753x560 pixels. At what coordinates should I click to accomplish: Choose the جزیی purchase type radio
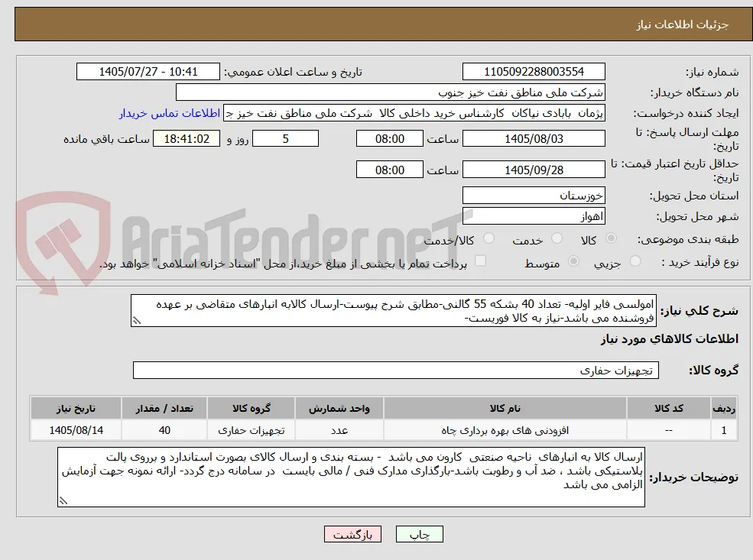[x=635, y=261]
